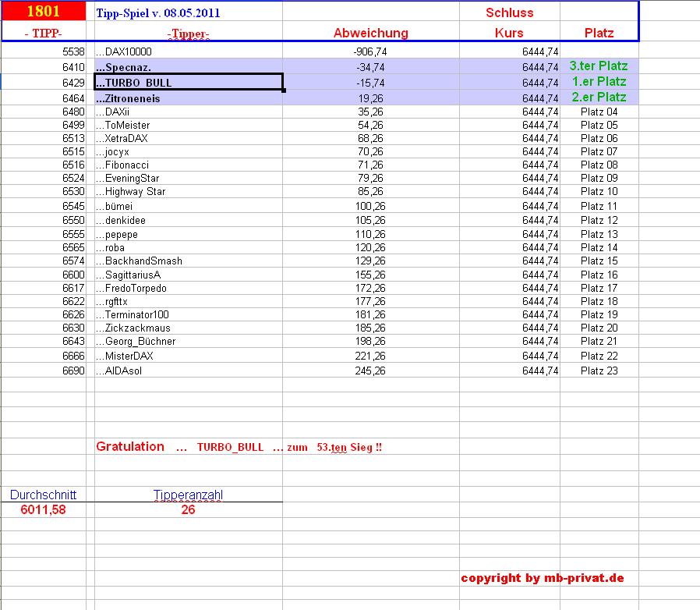The width and height of the screenshot is (700, 610).
Task: Select the tipper cell '...DAX10000'
Action: pos(189,51)
